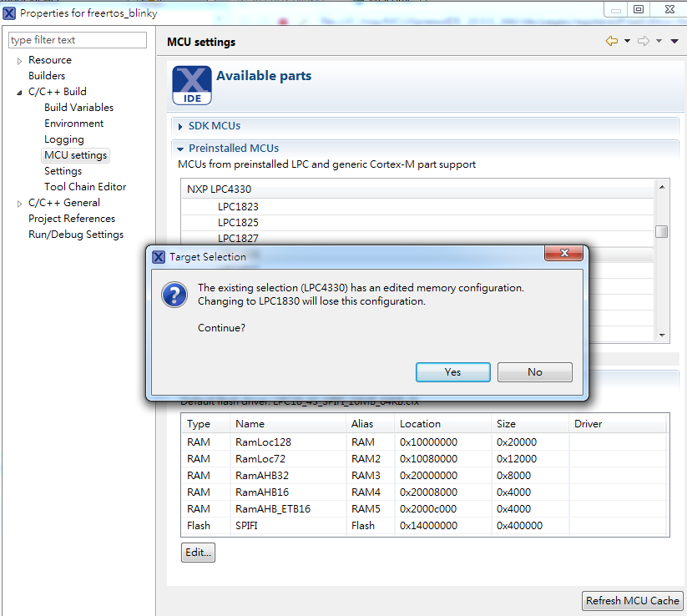Click the question mark icon in dialog
This screenshot has width=687, height=616.
pyautogui.click(x=174, y=295)
